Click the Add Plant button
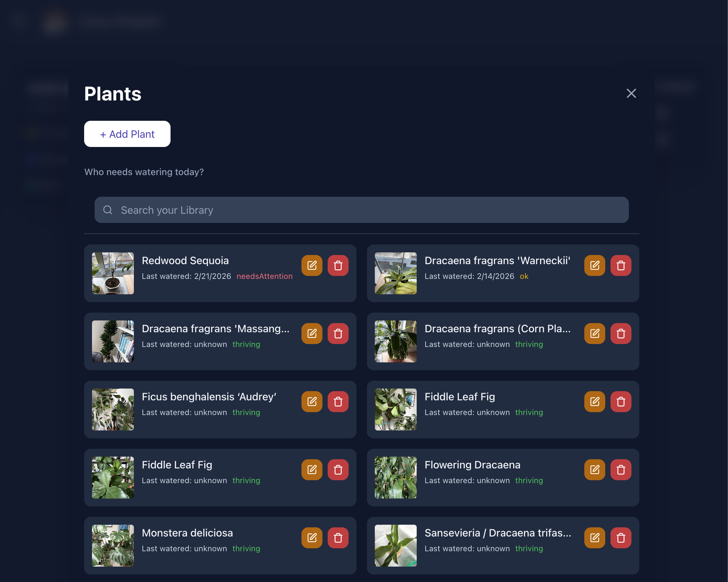The height and width of the screenshot is (582, 728). point(127,134)
